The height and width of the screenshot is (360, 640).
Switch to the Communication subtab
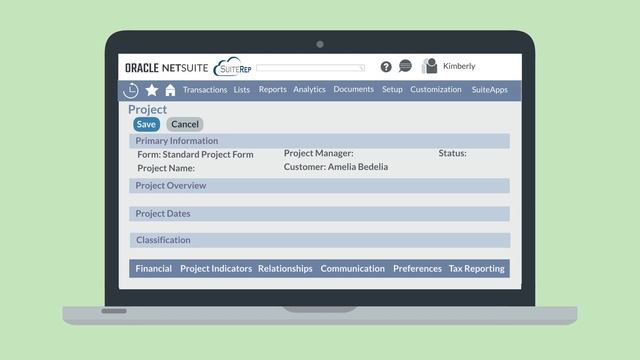click(x=353, y=269)
